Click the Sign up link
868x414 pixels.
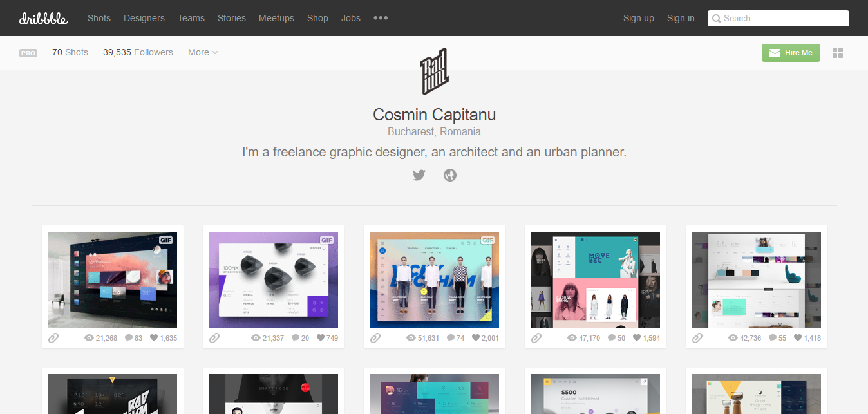pos(638,18)
